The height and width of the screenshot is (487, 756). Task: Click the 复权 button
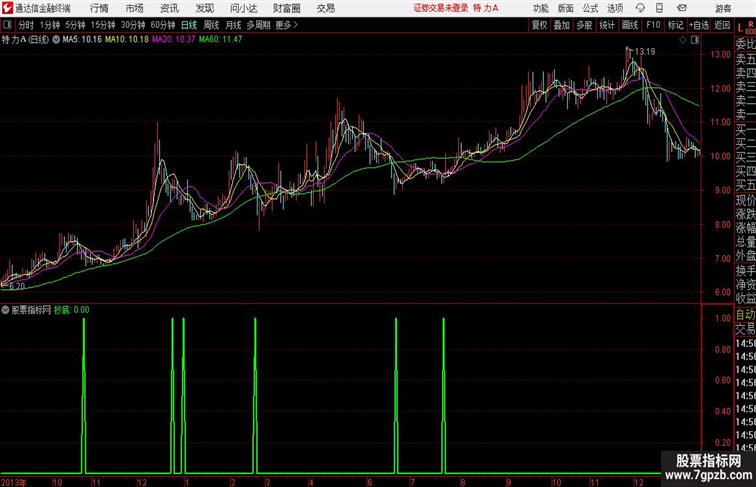tap(540, 25)
